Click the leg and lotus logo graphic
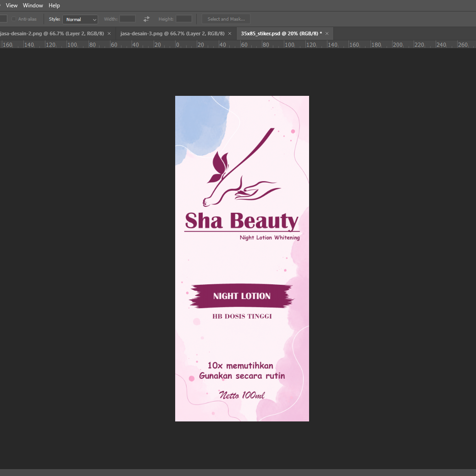This screenshot has height=476, width=476. click(x=242, y=167)
